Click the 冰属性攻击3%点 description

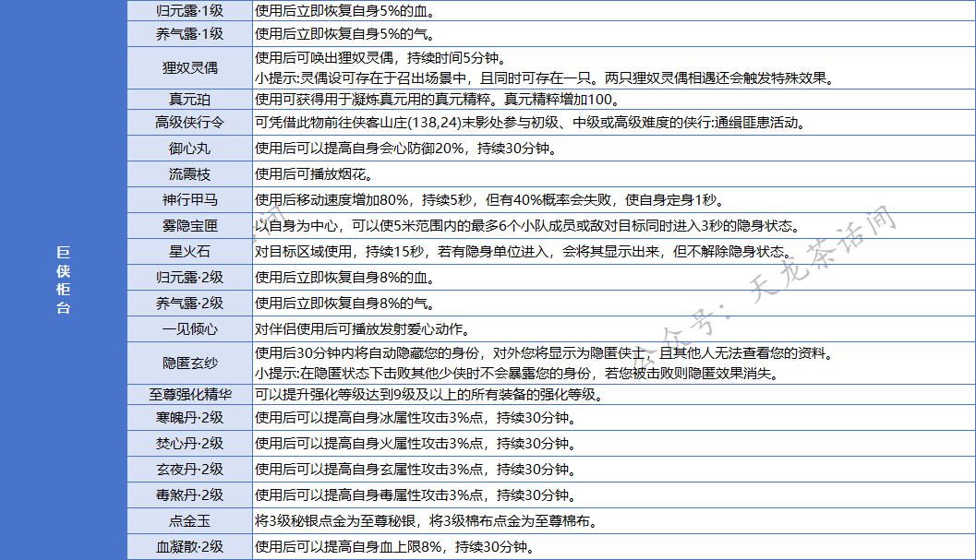pos(416,418)
